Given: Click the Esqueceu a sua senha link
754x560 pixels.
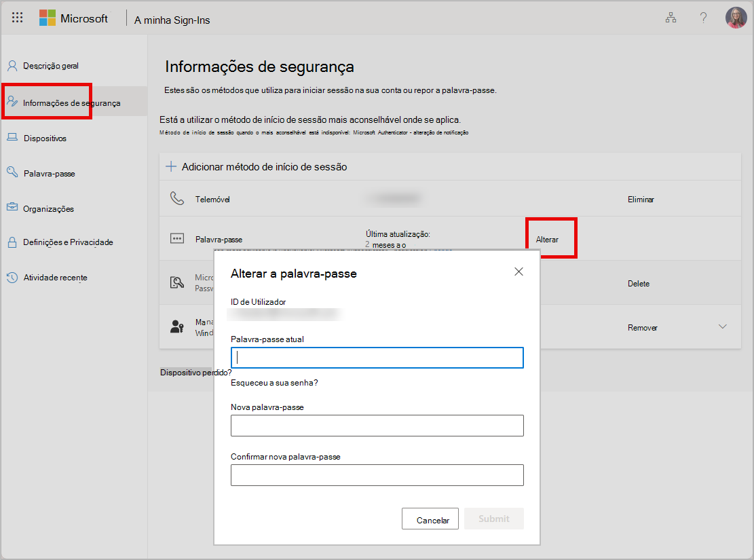Looking at the screenshot, I should (274, 383).
